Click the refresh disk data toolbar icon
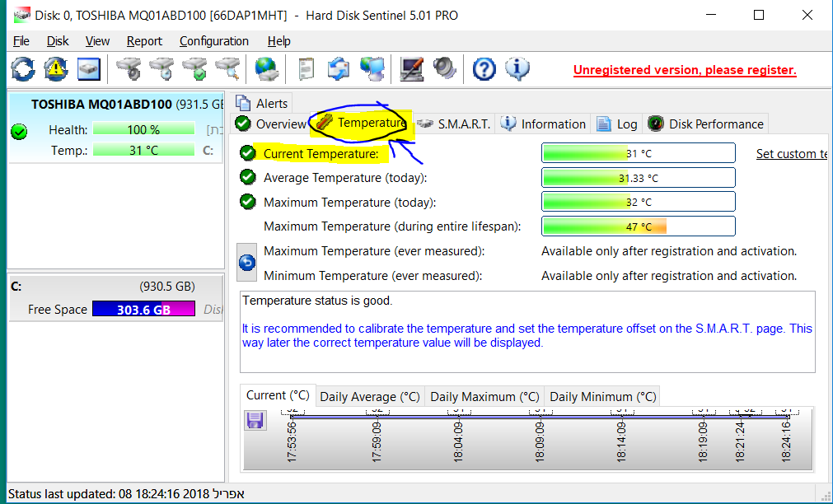The height and width of the screenshot is (504, 833). 23,69
